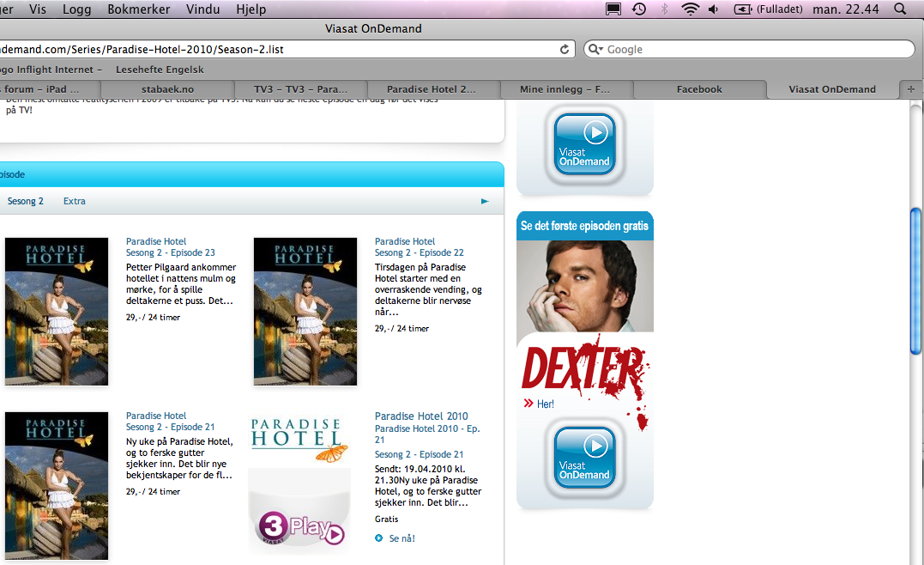The width and height of the screenshot is (924, 565).
Task: Open the Logg menu
Action: pyautogui.click(x=76, y=9)
